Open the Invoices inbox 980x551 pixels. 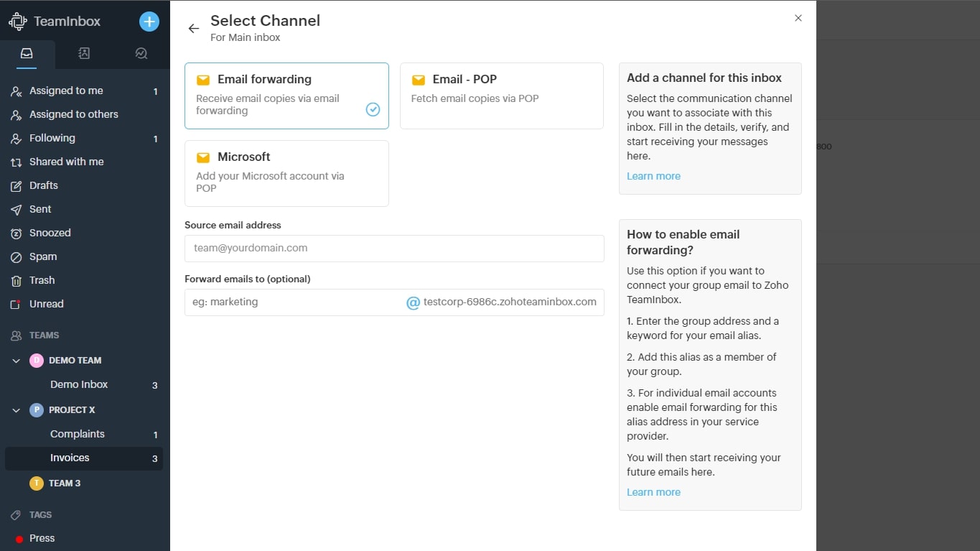click(85, 458)
